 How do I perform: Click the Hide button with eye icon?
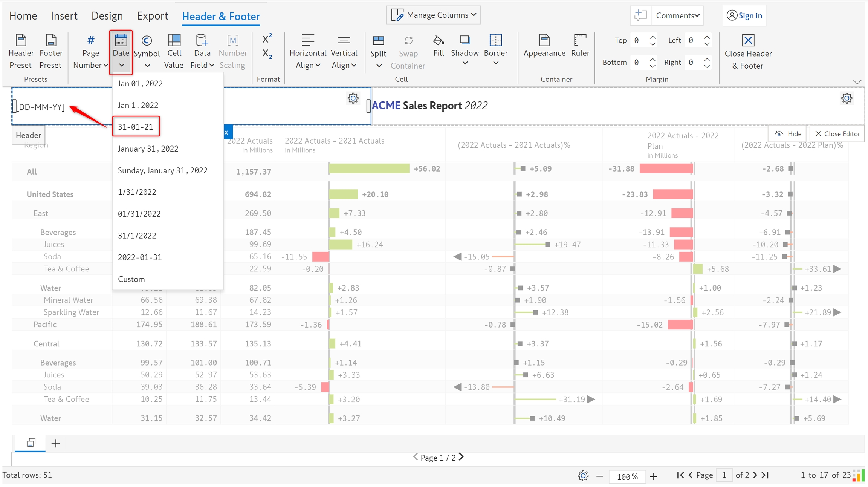pos(788,134)
